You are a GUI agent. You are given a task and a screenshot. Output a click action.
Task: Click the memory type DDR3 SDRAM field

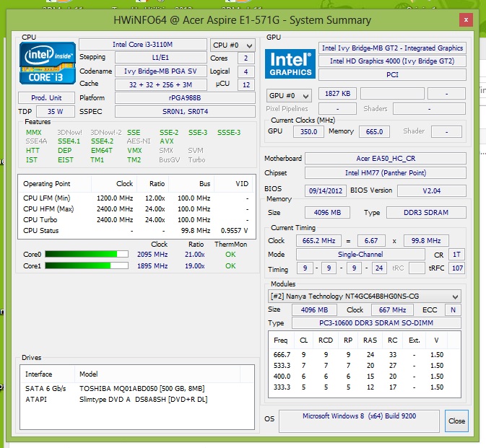426,212
